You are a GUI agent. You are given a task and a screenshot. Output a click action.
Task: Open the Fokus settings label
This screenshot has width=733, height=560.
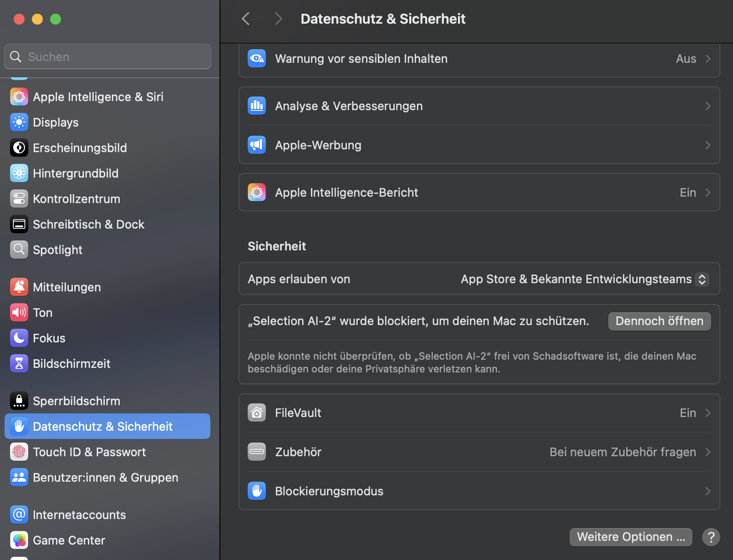(x=49, y=338)
